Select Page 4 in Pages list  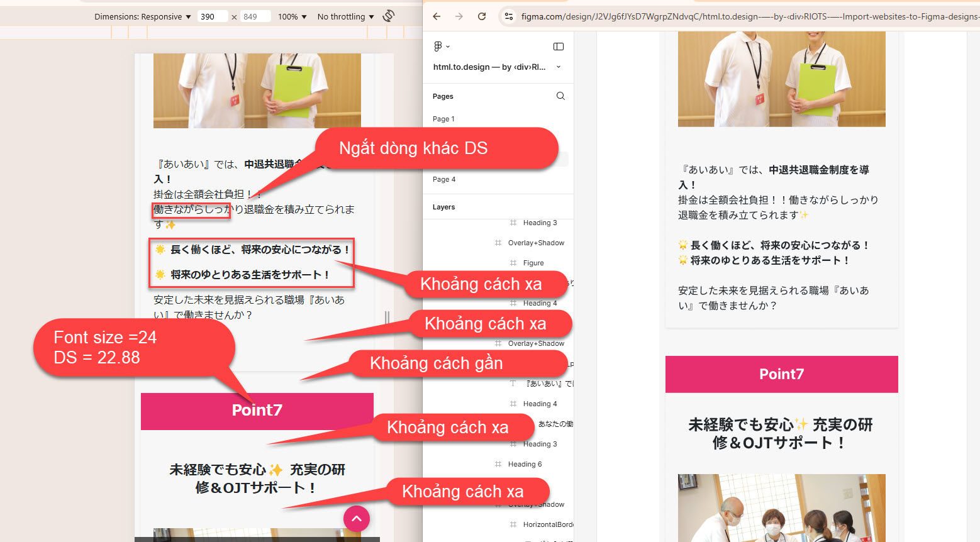(444, 179)
